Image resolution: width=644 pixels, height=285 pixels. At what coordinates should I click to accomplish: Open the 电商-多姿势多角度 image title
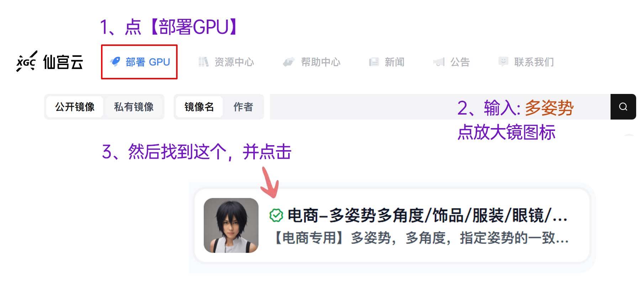427,215
